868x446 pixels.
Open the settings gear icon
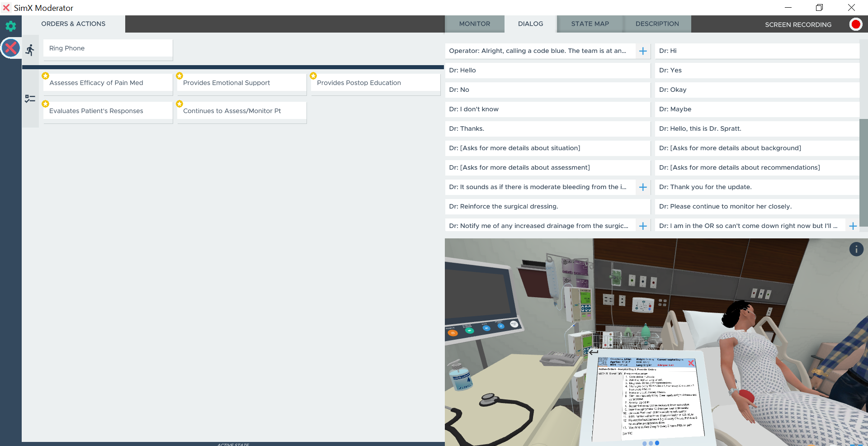10,26
